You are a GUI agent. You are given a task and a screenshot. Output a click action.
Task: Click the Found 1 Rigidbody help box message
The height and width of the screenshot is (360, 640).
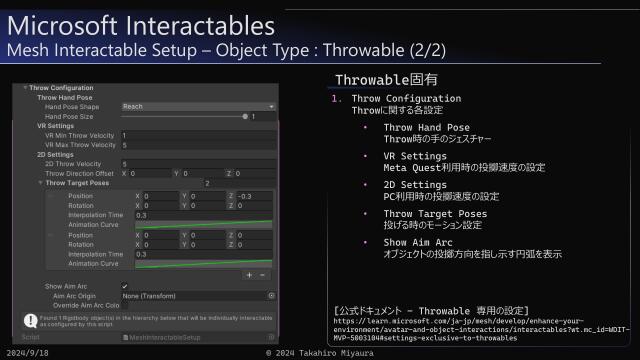click(156, 321)
